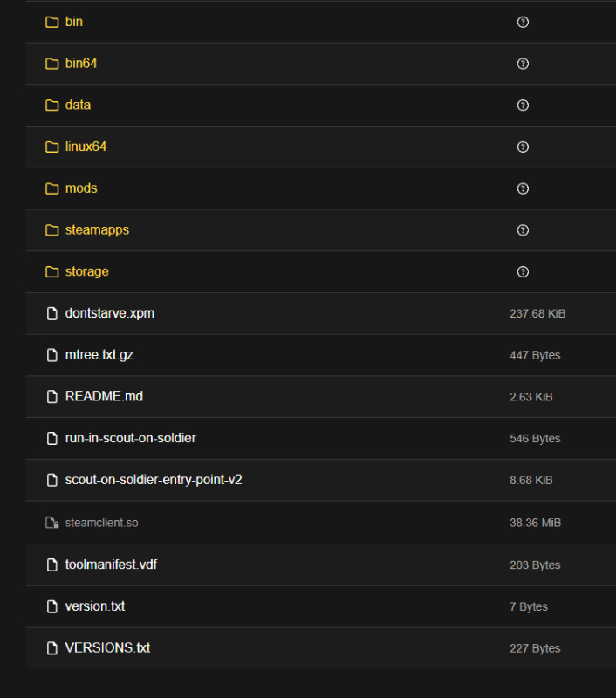The height and width of the screenshot is (698, 616).
Task: Open scout-on-soldier-entry-point-v2 file
Action: coord(154,480)
